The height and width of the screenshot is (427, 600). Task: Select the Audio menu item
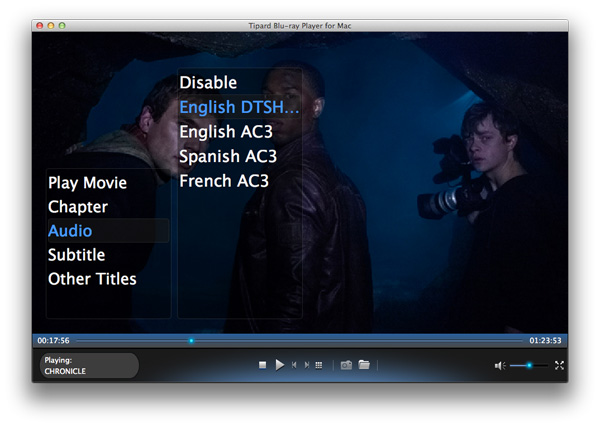(x=108, y=231)
